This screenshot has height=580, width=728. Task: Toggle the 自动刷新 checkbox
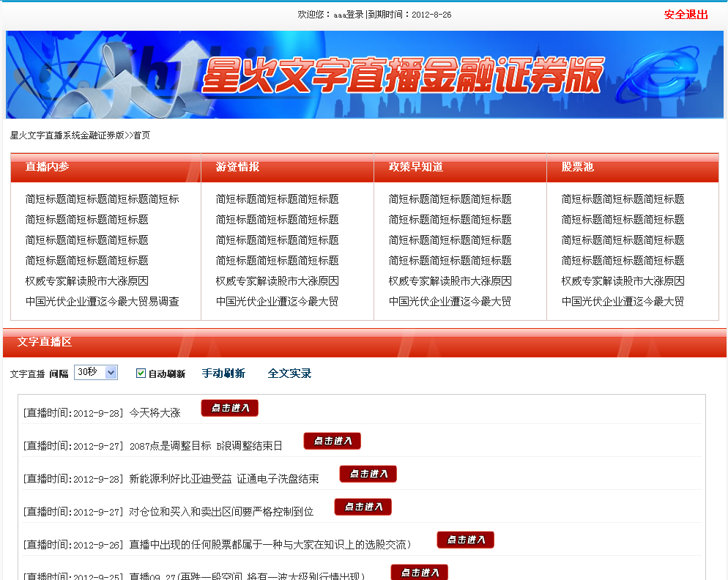[141, 373]
